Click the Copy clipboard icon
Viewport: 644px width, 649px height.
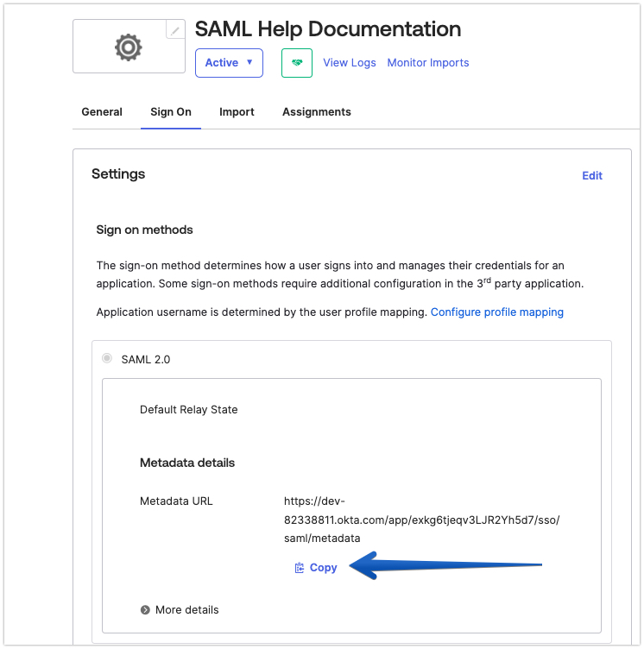(299, 568)
